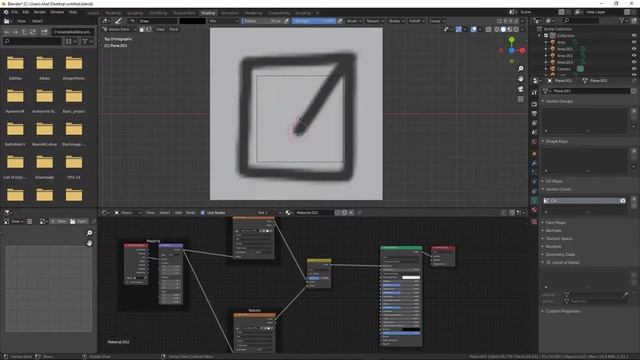Image resolution: width=640 pixels, height=360 pixels.
Task: Open the Modifiers wrench properties tab
Action: pyautogui.click(x=534, y=163)
